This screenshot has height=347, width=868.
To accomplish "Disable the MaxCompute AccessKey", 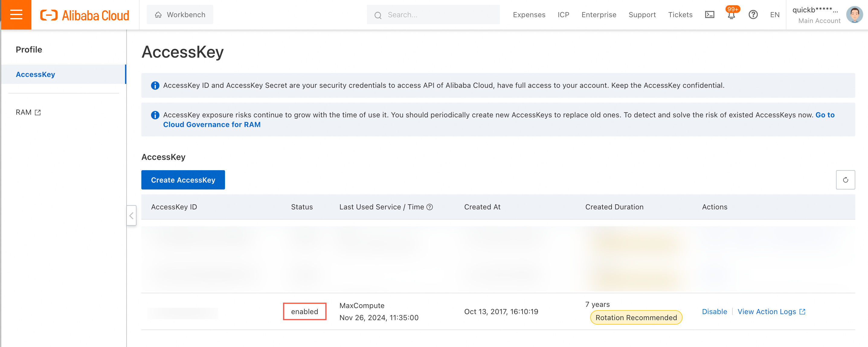I will click(x=714, y=311).
